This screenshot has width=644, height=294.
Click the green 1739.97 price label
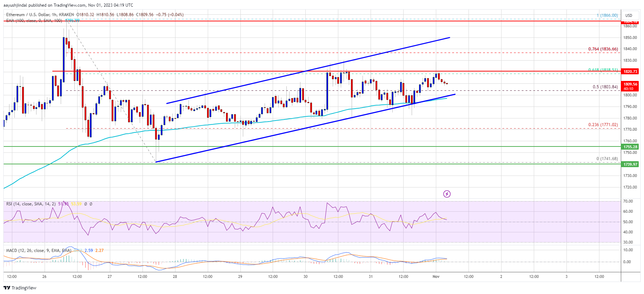point(630,164)
